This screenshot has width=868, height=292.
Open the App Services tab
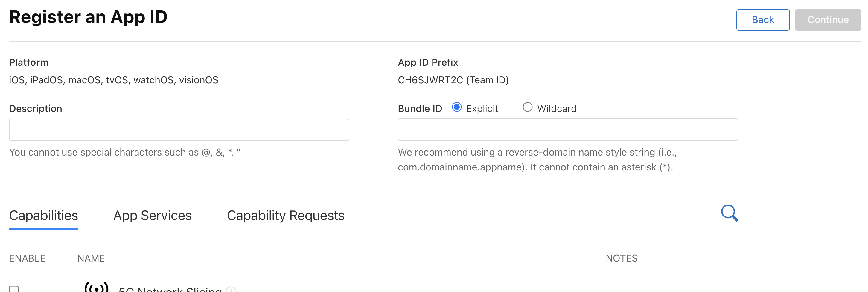pyautogui.click(x=152, y=216)
